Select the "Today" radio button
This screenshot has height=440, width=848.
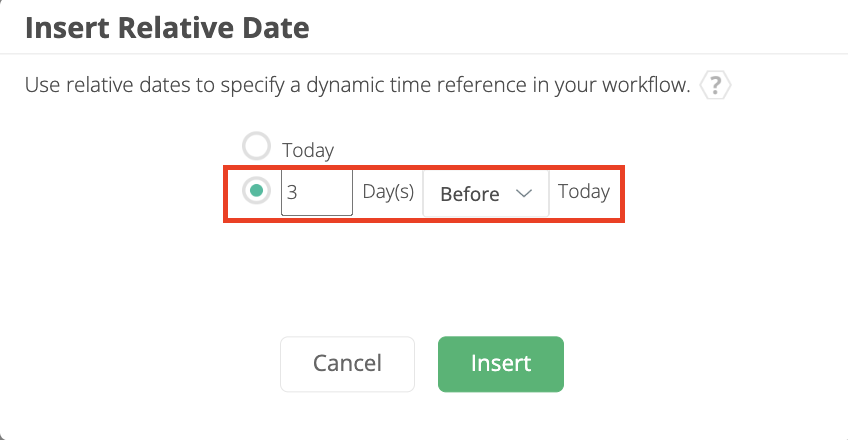(257, 148)
